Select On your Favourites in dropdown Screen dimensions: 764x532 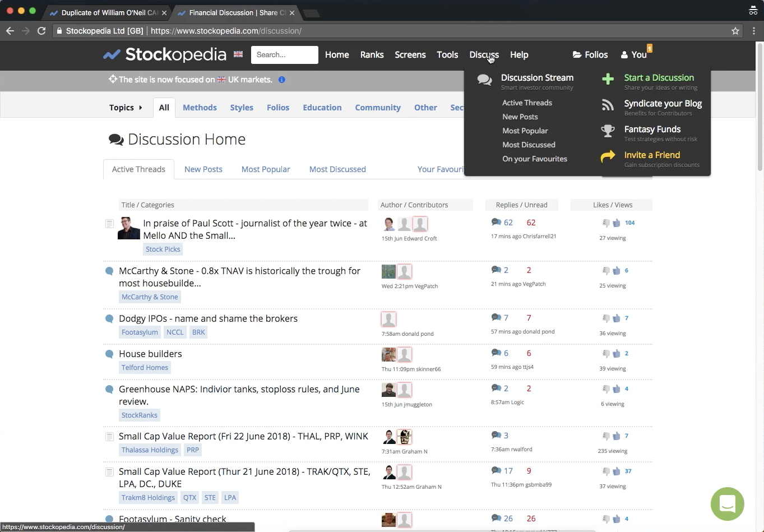click(x=535, y=159)
